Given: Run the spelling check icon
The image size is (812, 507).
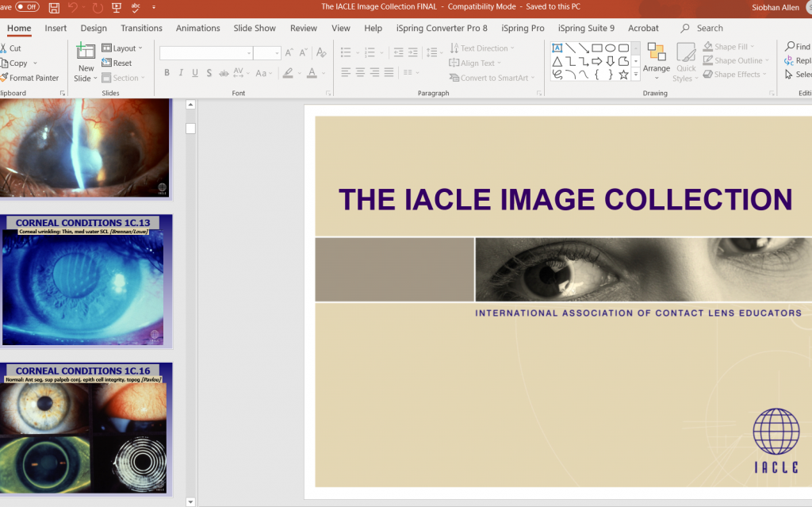Looking at the screenshot, I should click(x=136, y=8).
